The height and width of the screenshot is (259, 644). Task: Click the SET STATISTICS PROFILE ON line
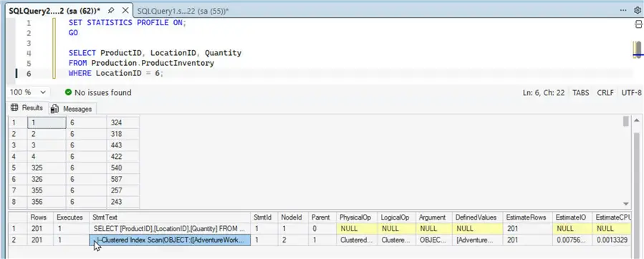point(128,23)
